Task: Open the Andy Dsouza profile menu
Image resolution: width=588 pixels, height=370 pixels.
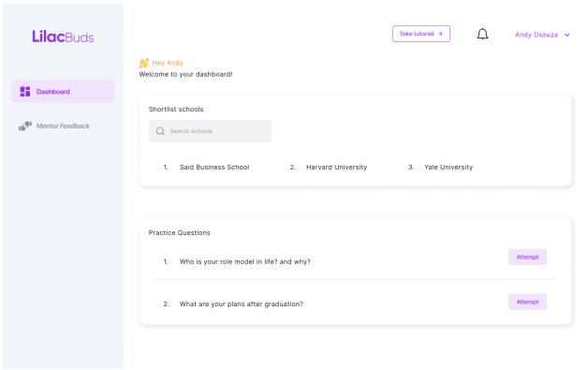Action: [542, 35]
